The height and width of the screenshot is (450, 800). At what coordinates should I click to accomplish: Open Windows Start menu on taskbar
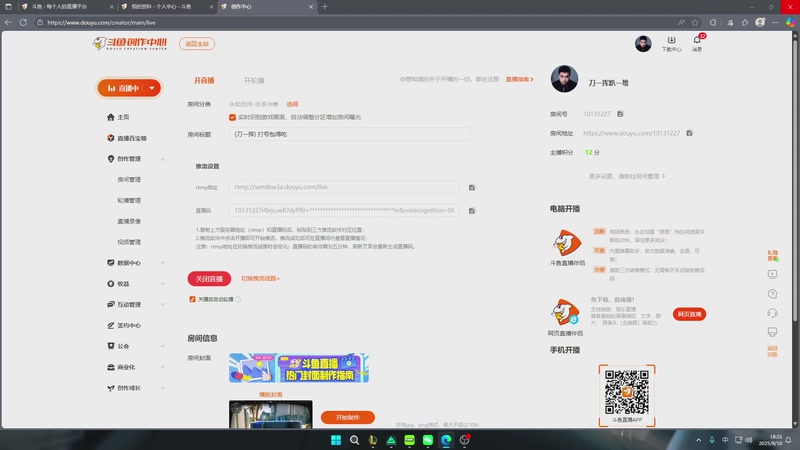(x=336, y=440)
